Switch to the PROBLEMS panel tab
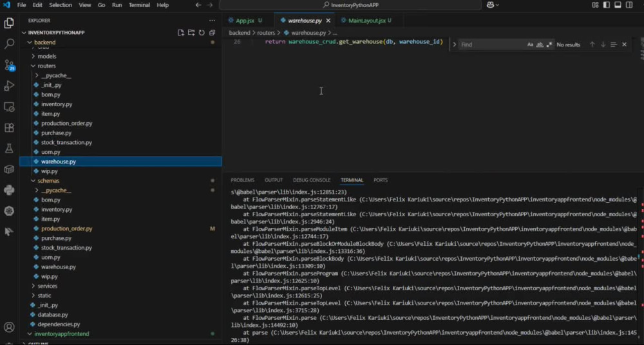The width and height of the screenshot is (644, 345). [x=242, y=180]
